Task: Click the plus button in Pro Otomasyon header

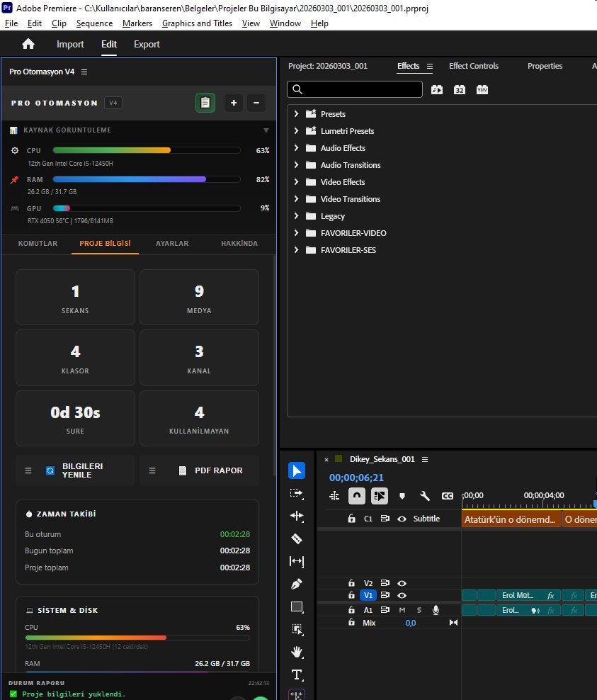Action: click(x=234, y=103)
